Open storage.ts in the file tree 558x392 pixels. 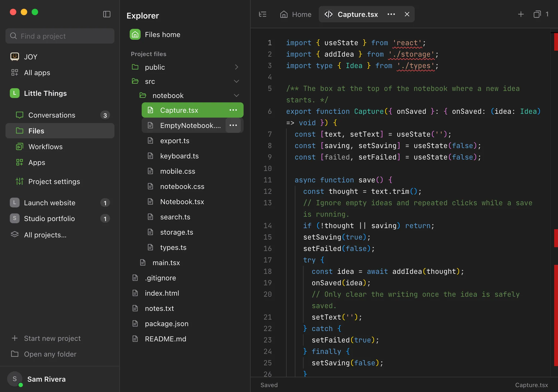pos(193,232)
